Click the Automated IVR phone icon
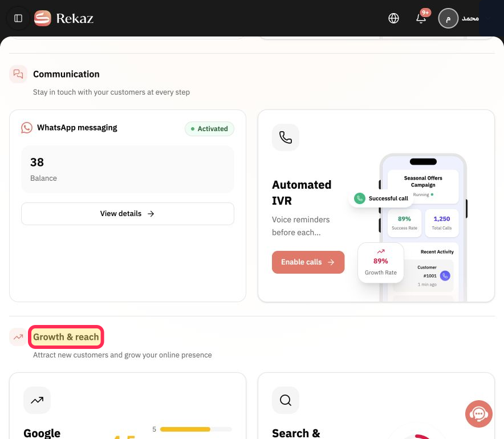The image size is (504, 439). (286, 137)
